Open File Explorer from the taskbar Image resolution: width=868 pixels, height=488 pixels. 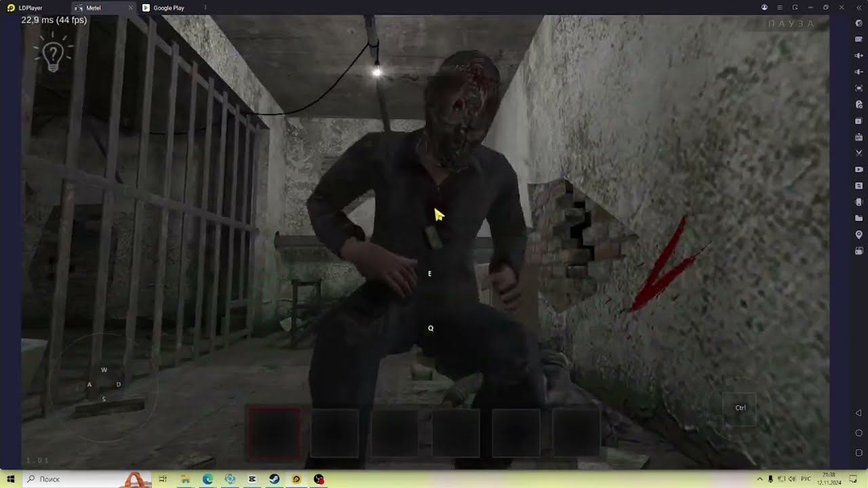(x=185, y=479)
